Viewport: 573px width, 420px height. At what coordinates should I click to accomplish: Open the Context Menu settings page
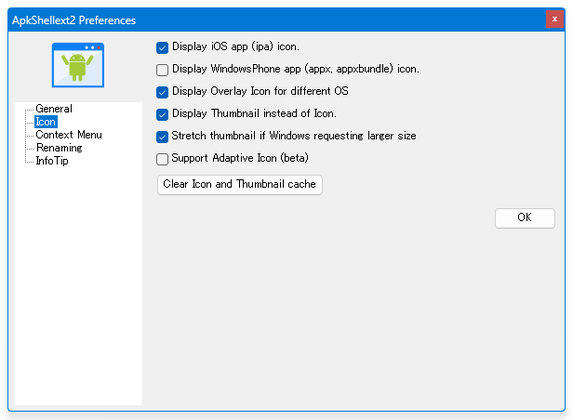coord(69,135)
